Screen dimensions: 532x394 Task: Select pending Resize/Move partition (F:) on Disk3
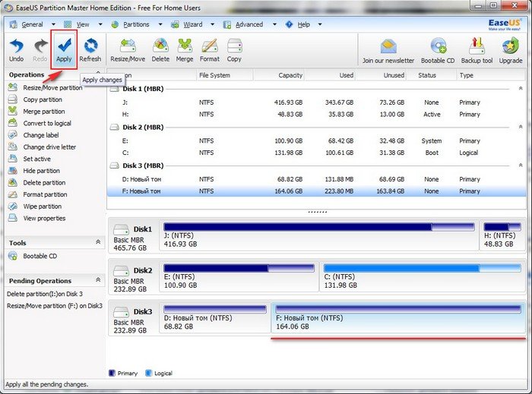point(55,306)
